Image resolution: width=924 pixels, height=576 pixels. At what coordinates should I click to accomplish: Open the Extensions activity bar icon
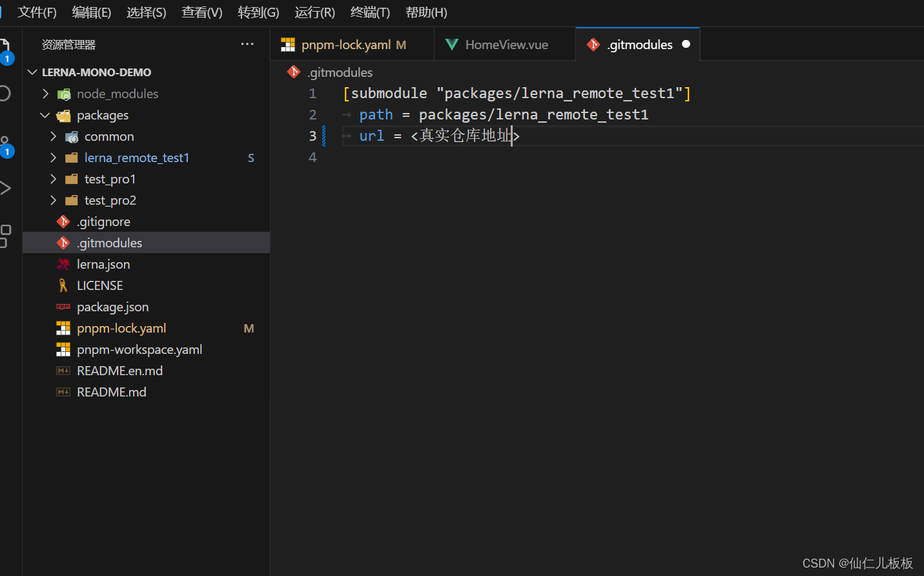coord(5,236)
